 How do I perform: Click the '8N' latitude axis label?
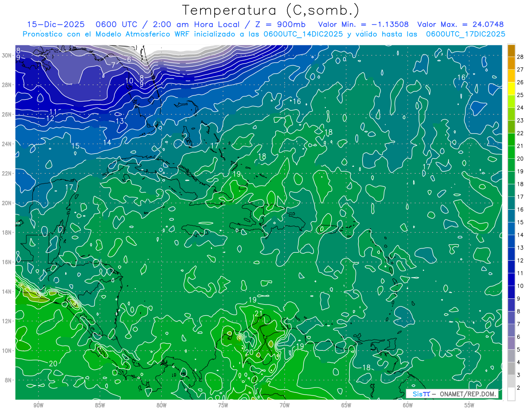8,380
